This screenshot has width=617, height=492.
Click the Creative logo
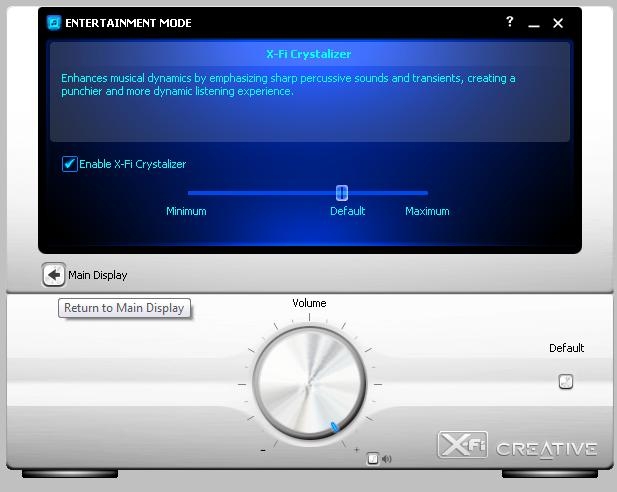(x=547, y=449)
